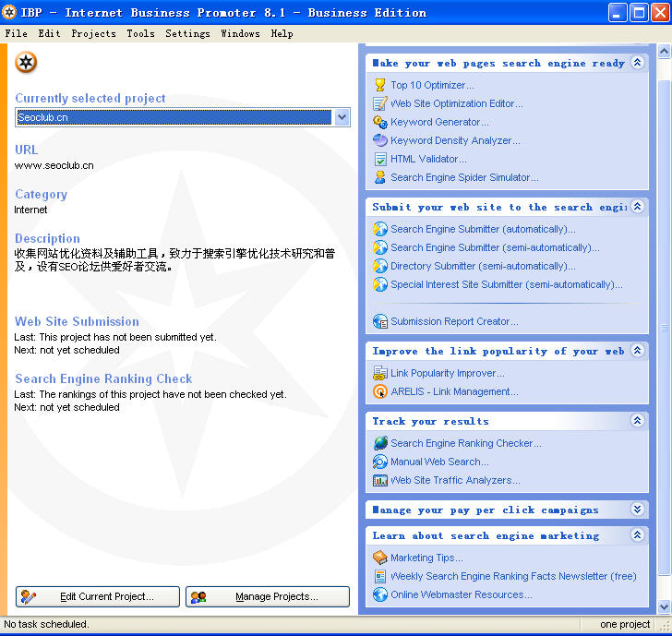Click the Search Engine Submitter (semi-automatically) globe icon
672x636 pixels.
[379, 247]
